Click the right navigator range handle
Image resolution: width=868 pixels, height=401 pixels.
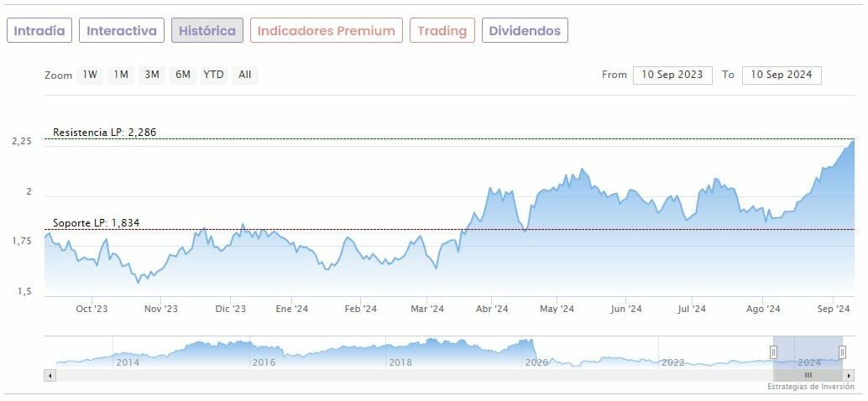tap(842, 352)
